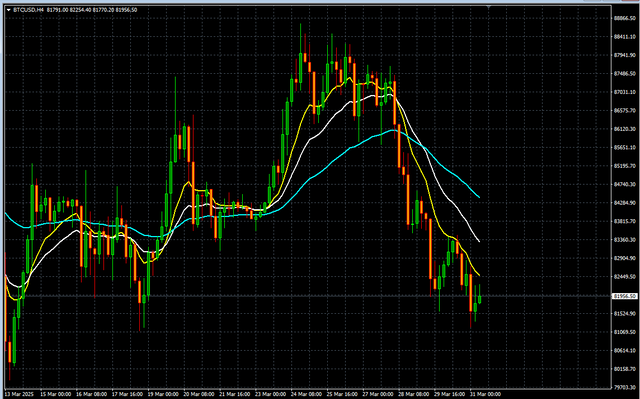The image size is (640, 399).
Task: Click the 84740.30 price axis label
Action: (625, 184)
